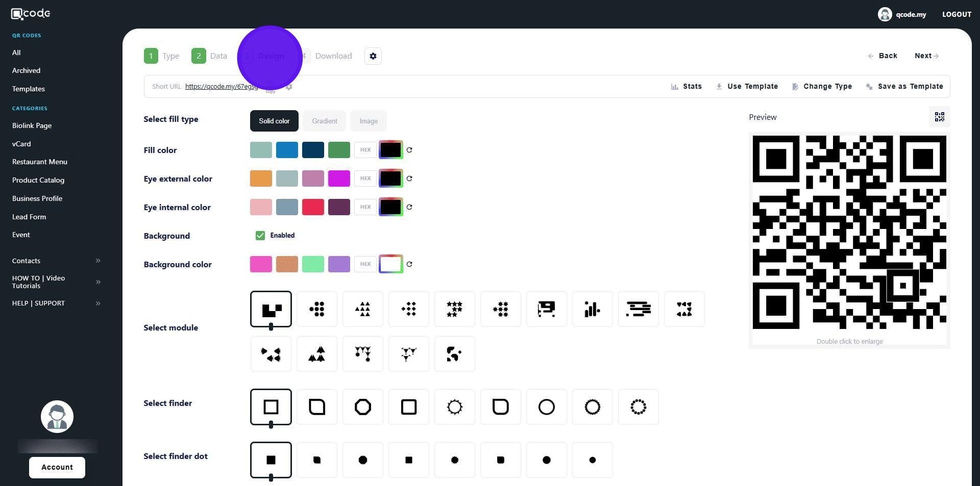Open Templates in the sidebar
Viewport: 980px width, 486px height.
(29, 89)
